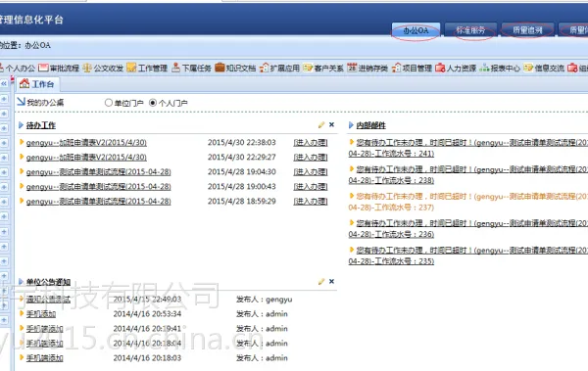Close the 待办工作 panel with X icon
This screenshot has height=371, width=588.
[331, 124]
